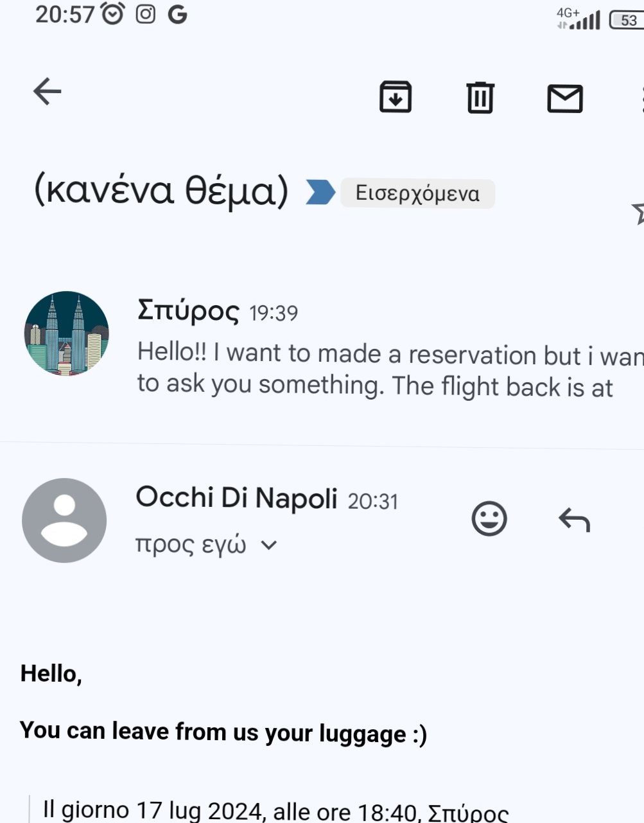Click the blue importance marker next to subject

320,192
